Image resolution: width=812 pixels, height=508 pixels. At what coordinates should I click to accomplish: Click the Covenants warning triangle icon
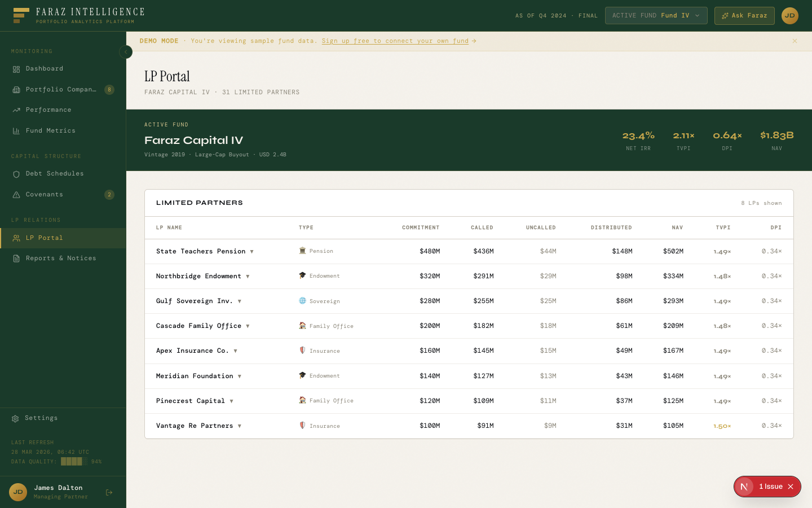(x=16, y=195)
